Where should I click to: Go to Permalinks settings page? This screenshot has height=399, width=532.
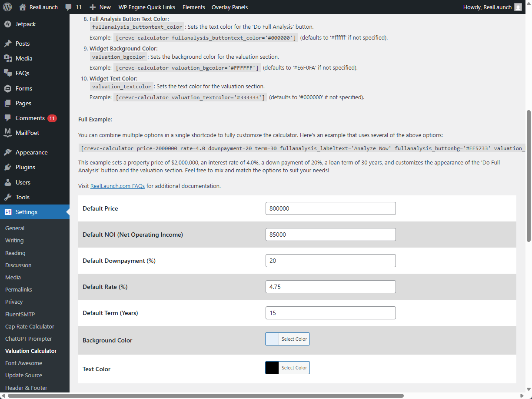[19, 289]
